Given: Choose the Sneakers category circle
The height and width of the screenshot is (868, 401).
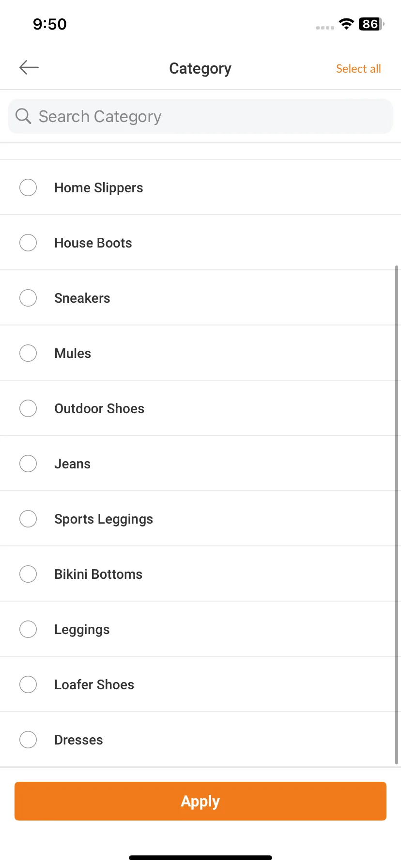Looking at the screenshot, I should [x=28, y=298].
